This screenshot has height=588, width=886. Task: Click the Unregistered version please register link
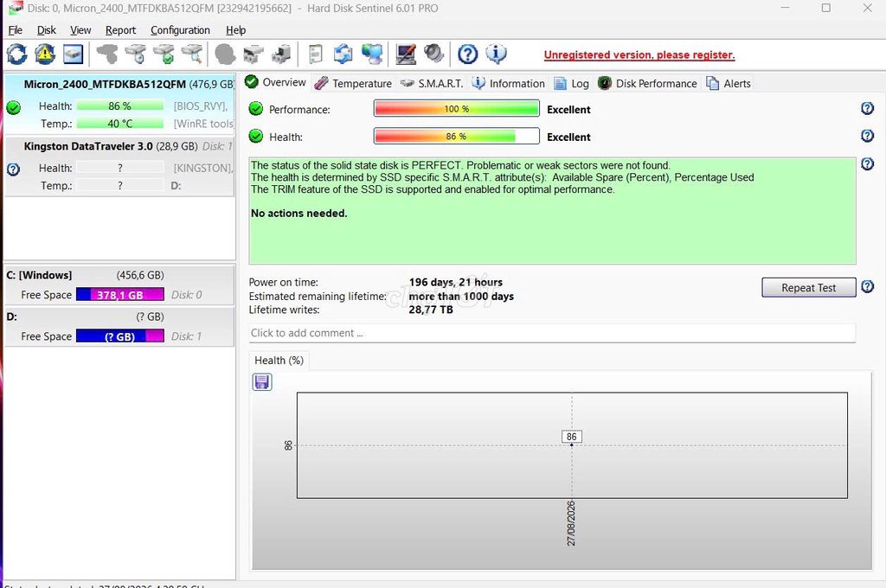click(639, 54)
